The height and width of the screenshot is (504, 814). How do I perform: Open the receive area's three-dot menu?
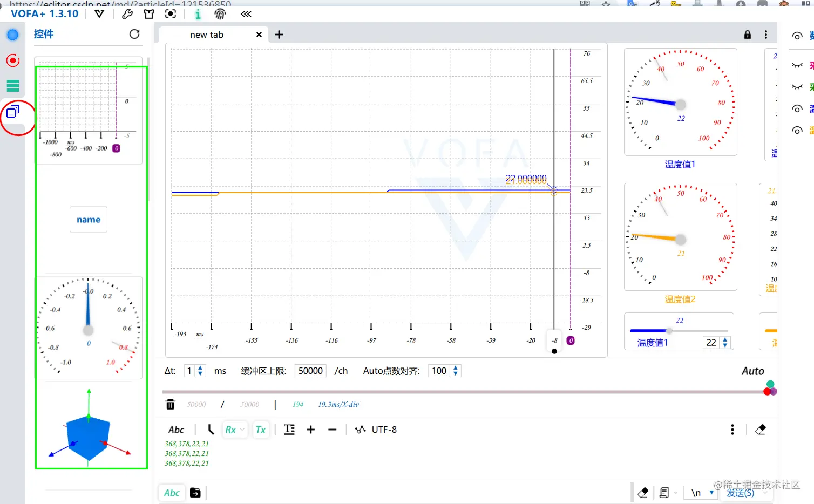tap(732, 430)
